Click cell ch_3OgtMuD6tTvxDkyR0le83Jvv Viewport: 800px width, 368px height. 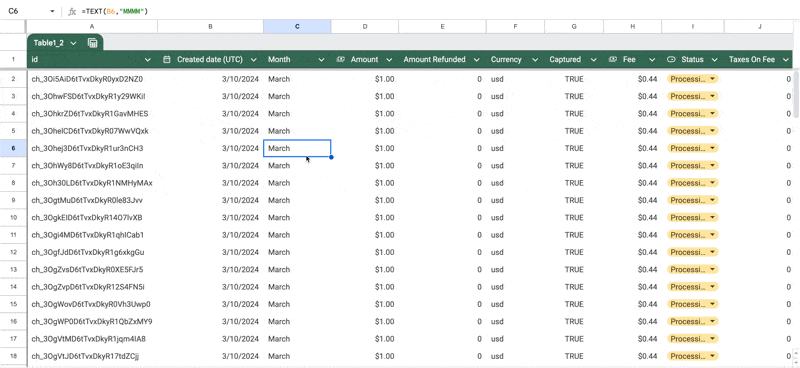[x=92, y=200]
